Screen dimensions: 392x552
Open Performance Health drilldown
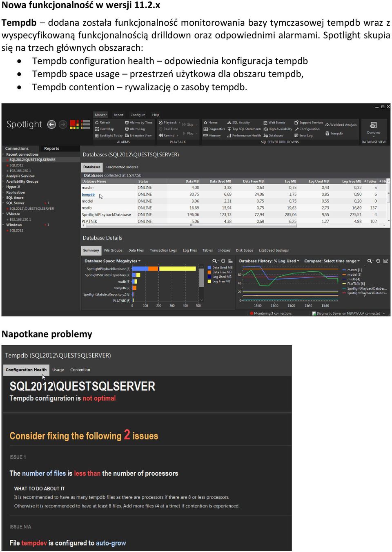(244, 135)
